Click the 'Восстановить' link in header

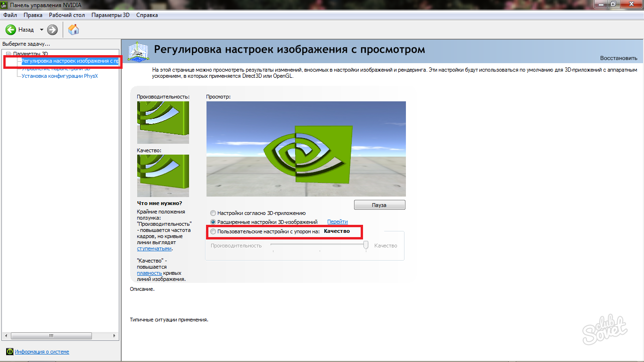point(618,58)
